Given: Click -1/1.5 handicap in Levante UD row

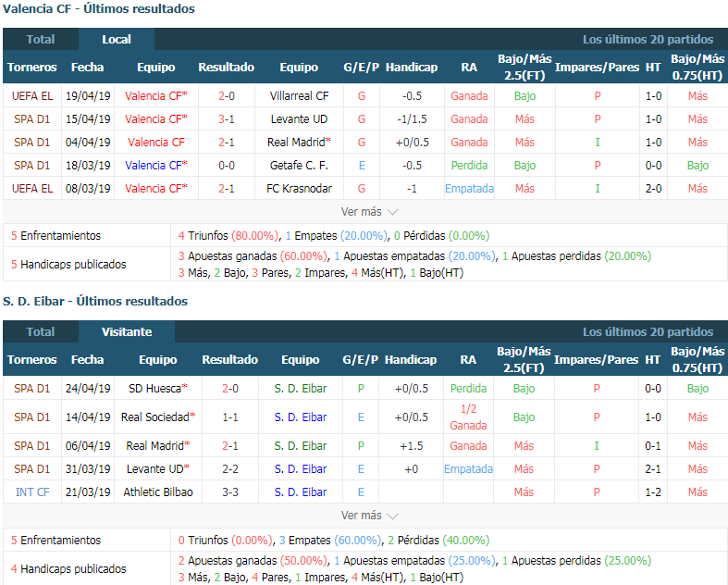Looking at the screenshot, I should click(x=412, y=119).
